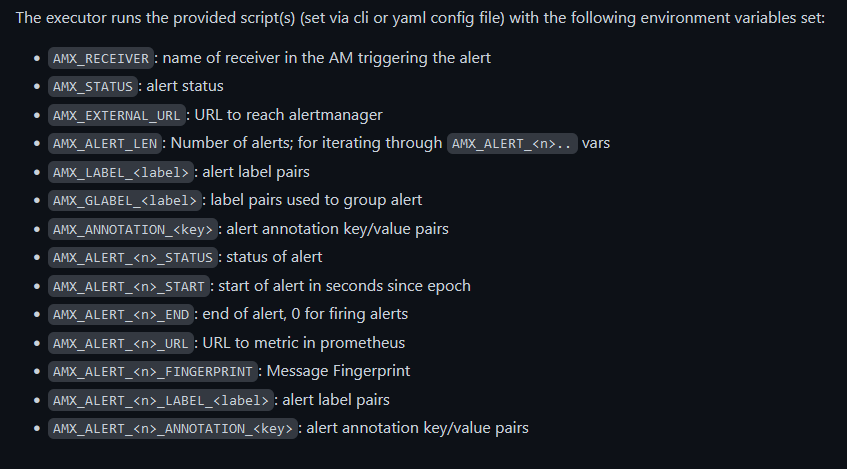Click the AMX_ALERT_<n>_START variable
Viewport: 847px width, 469px height.
coord(128,286)
